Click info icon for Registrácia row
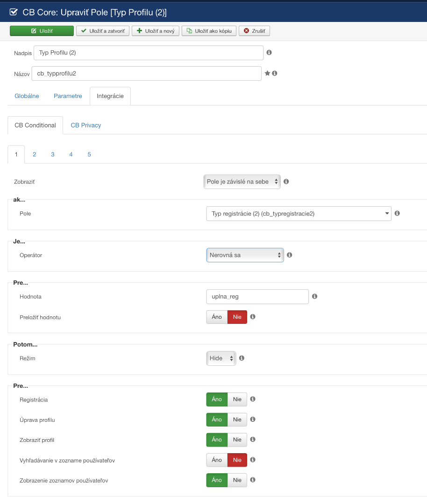 (x=253, y=399)
